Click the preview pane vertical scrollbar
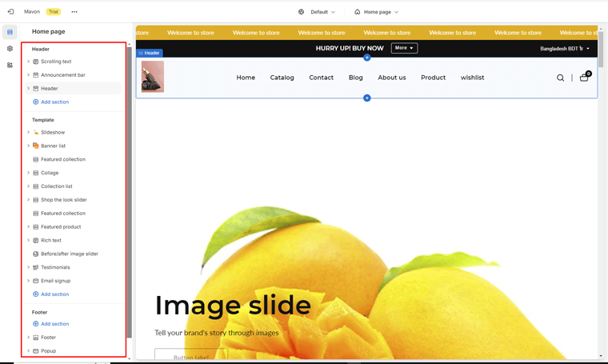Screen dimensions: 608x364 click(601, 50)
